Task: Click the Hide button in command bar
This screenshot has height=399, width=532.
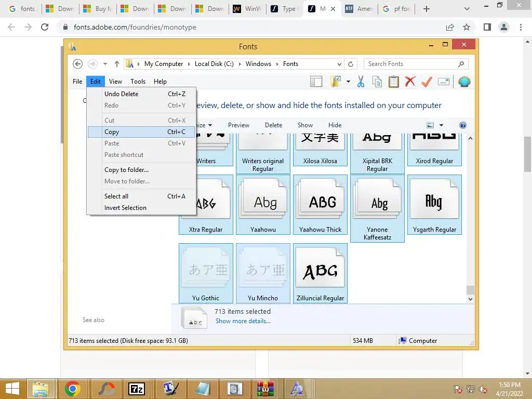Action: click(x=335, y=125)
